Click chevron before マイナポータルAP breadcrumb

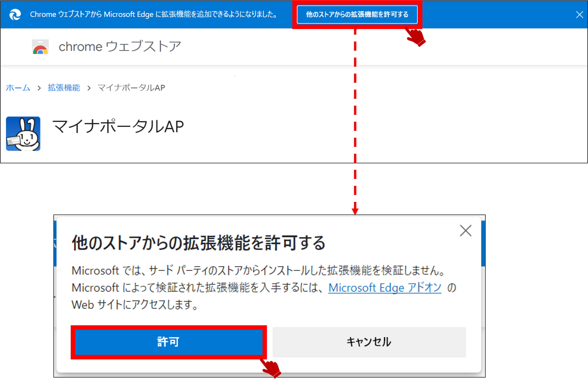click(x=89, y=88)
